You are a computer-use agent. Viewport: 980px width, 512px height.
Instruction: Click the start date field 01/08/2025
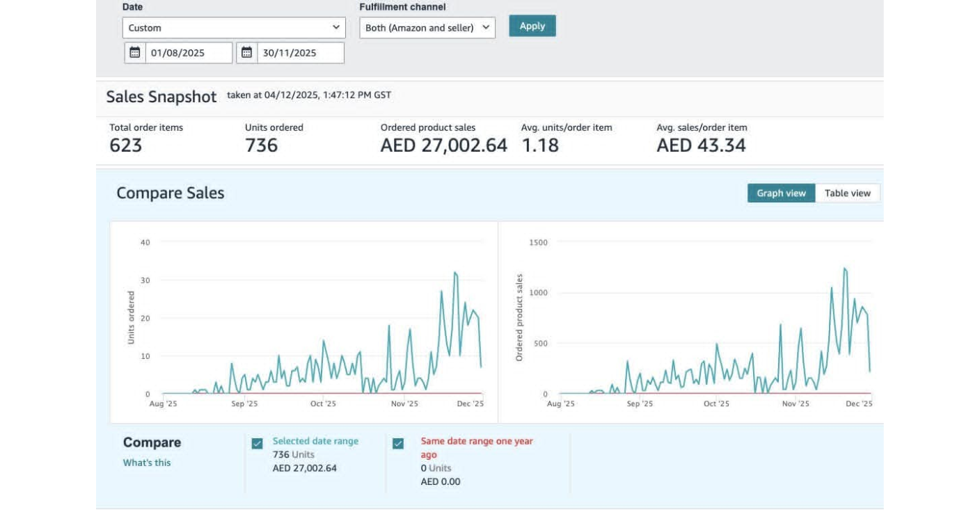point(189,53)
